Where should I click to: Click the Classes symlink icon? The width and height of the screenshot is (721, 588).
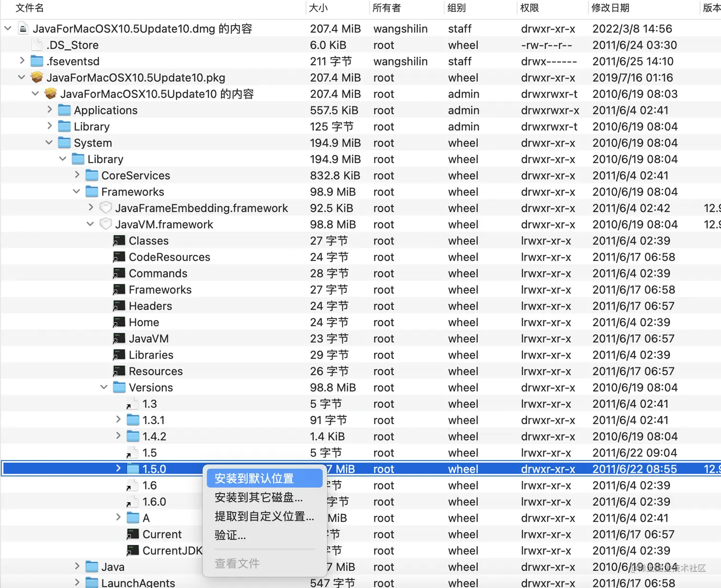[x=119, y=241]
